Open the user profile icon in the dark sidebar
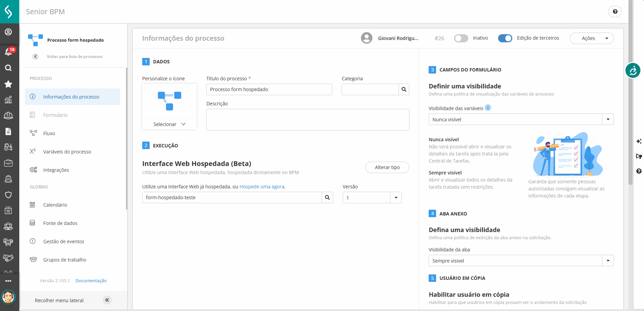Screen dimensions: 644x311 click(x=8, y=32)
